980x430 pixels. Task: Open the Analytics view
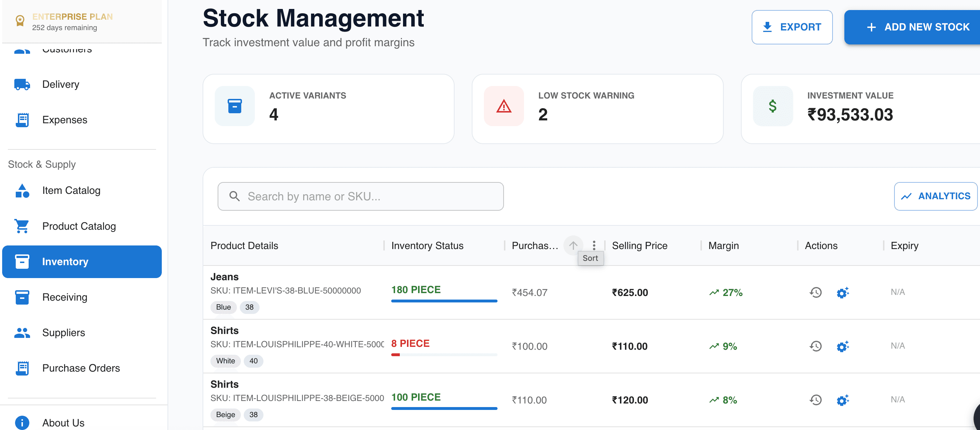point(936,196)
